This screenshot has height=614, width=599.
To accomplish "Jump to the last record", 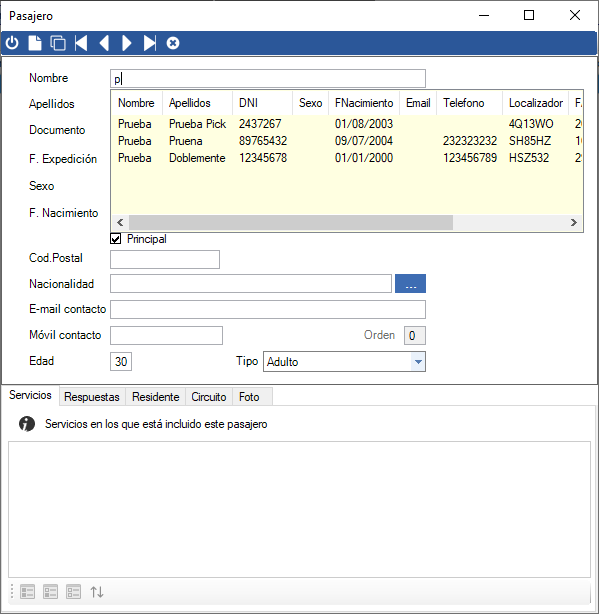I will pyautogui.click(x=150, y=43).
